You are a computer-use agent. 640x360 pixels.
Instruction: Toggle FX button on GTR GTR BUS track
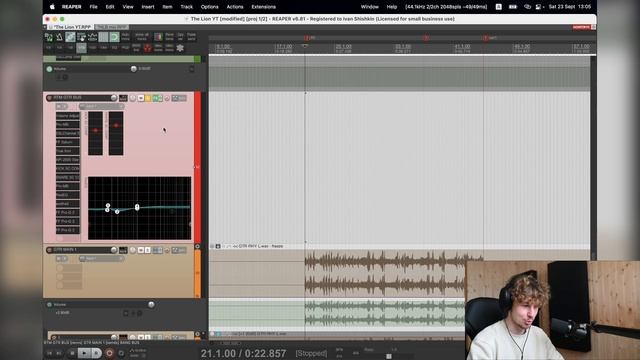click(x=156, y=98)
